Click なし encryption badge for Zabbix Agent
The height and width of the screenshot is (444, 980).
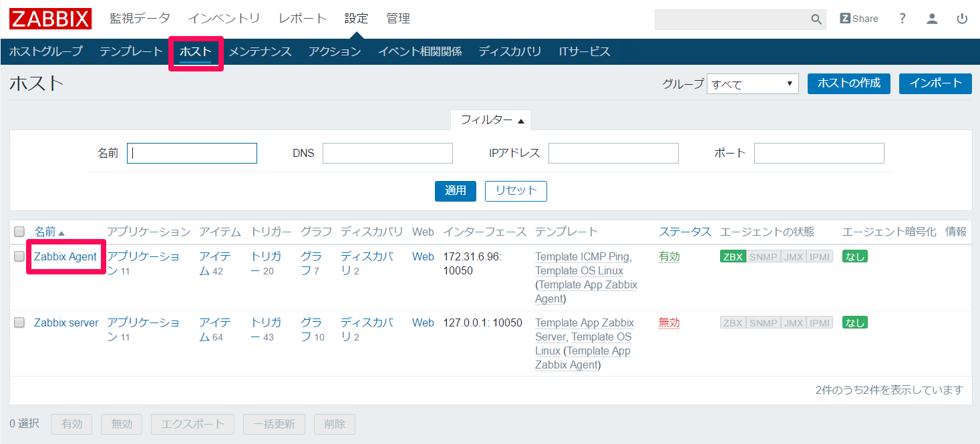pos(855,256)
